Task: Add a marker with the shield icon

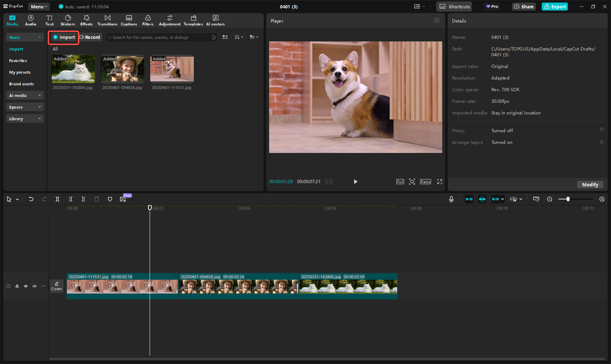Action: [x=110, y=199]
